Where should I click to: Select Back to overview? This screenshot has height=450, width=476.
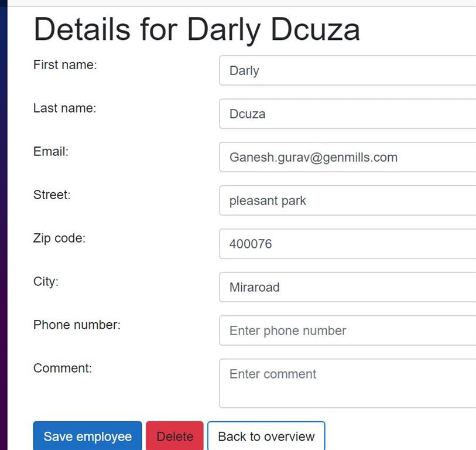click(266, 436)
